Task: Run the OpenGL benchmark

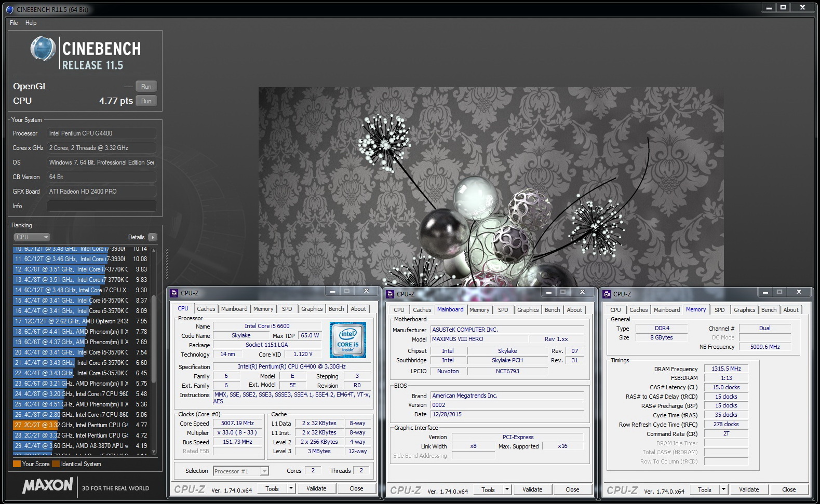Action: pos(146,87)
